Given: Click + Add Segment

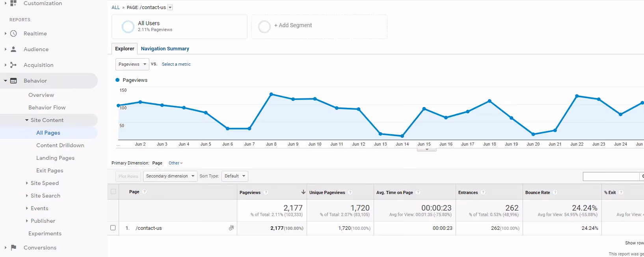Looking at the screenshot, I should pos(293,25).
